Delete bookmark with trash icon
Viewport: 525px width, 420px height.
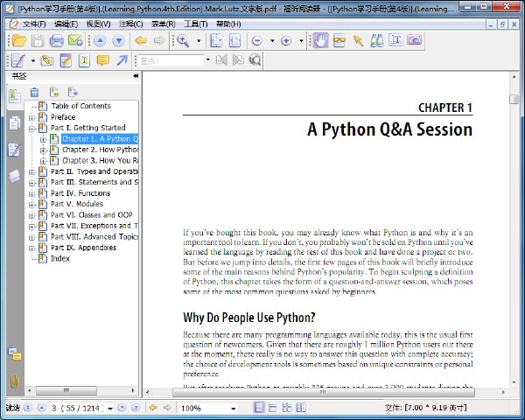pyautogui.click(x=34, y=92)
